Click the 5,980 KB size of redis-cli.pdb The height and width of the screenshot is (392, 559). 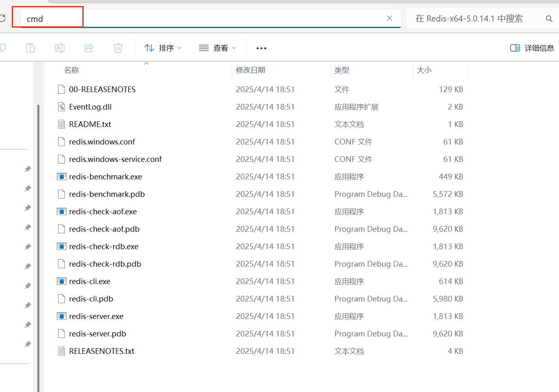[x=448, y=299]
